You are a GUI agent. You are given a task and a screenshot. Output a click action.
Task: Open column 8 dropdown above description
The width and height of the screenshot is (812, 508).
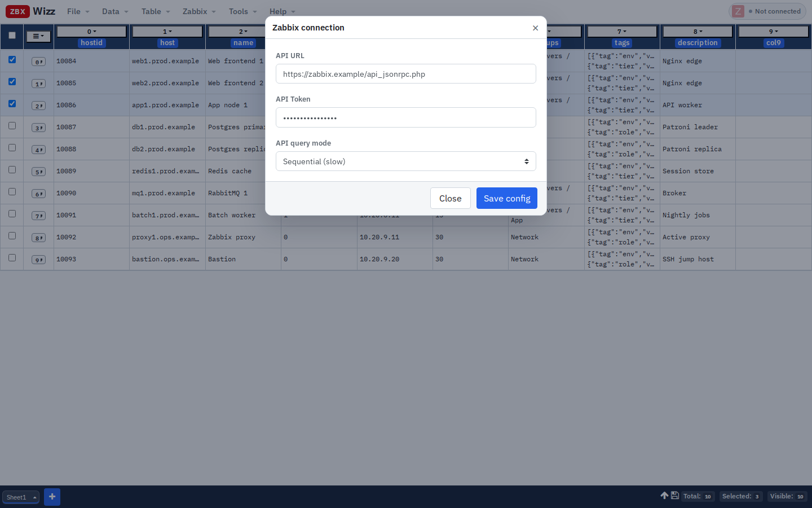click(x=698, y=32)
